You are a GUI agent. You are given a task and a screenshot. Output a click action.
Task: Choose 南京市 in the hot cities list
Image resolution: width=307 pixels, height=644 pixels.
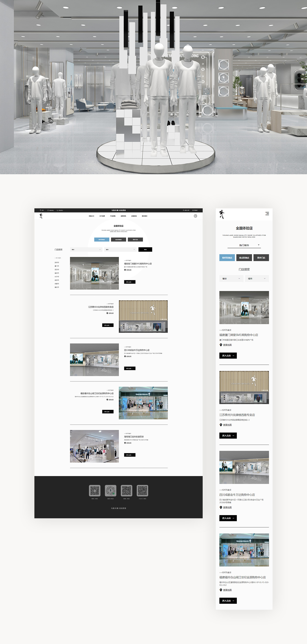coord(57,280)
